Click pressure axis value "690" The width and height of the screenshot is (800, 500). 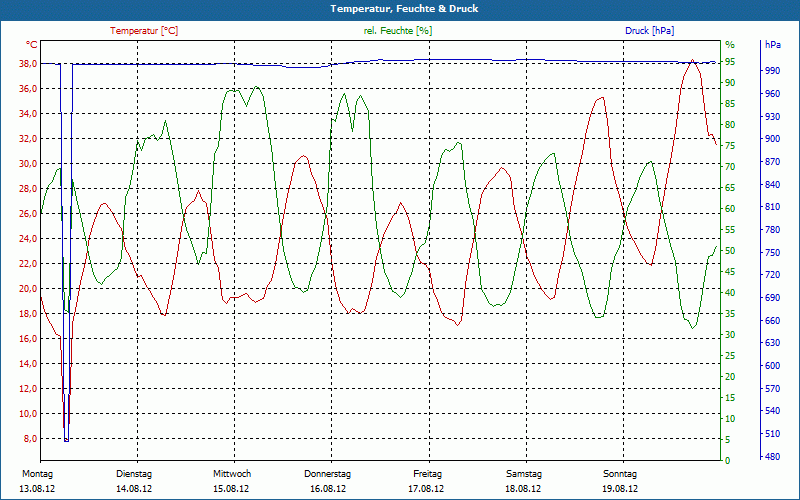click(772, 297)
